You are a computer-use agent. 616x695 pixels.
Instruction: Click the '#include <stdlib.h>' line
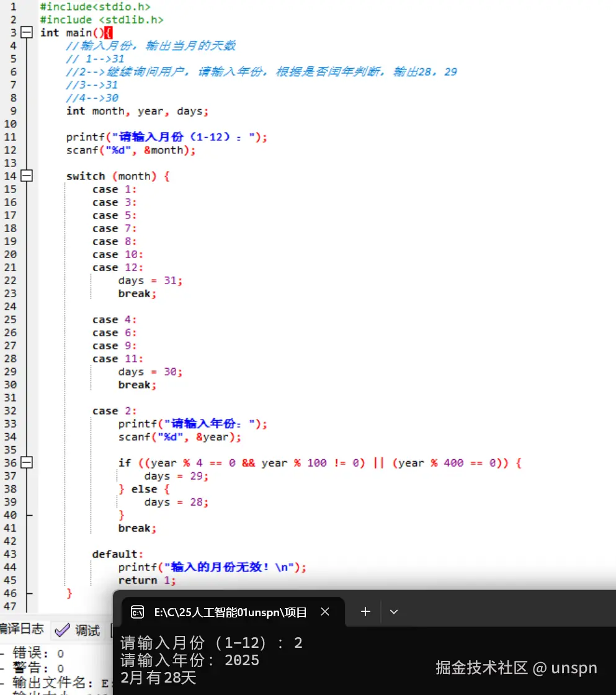pyautogui.click(x=102, y=19)
